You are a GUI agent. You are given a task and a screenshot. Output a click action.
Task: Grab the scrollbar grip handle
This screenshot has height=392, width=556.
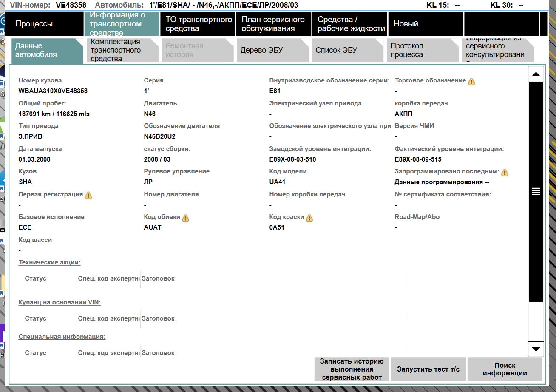[x=536, y=191]
